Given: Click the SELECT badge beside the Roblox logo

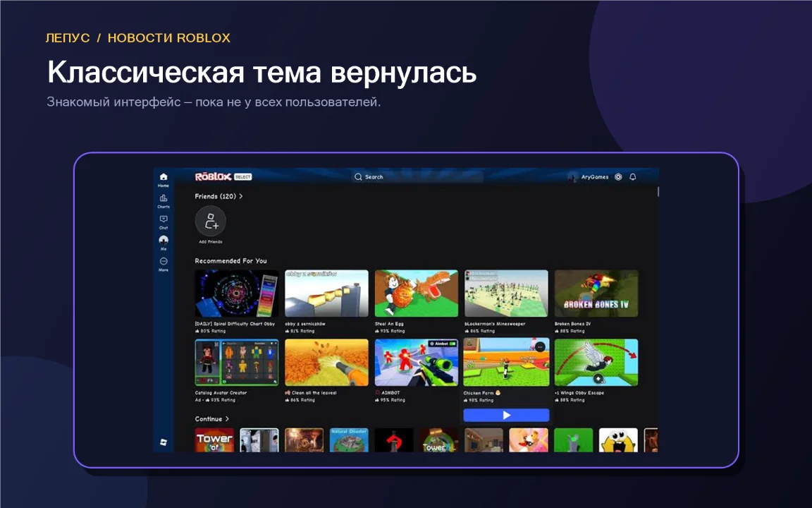Looking at the screenshot, I should [x=242, y=177].
